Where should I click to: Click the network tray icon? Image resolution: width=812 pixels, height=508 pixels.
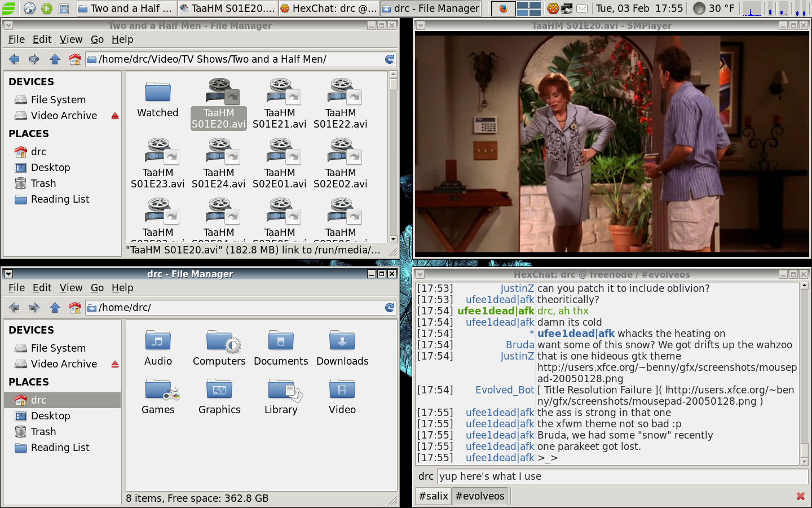[x=567, y=8]
